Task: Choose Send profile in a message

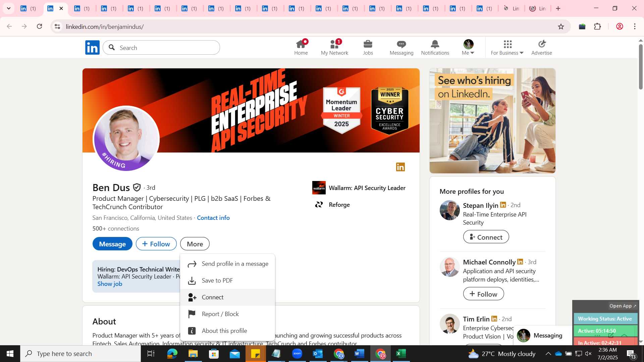Action: tap(228, 264)
